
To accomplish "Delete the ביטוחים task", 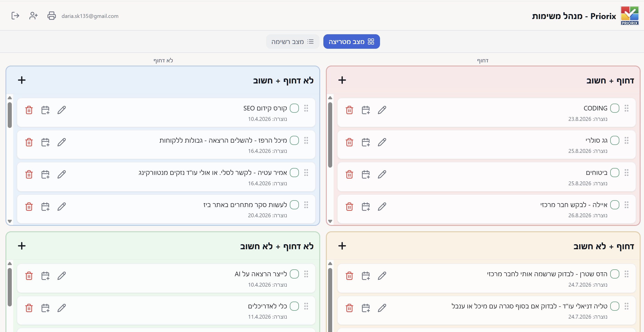I will pyautogui.click(x=349, y=174).
